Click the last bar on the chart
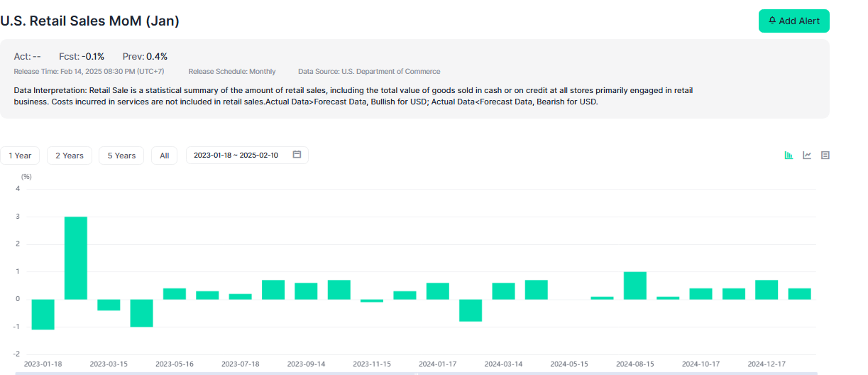This screenshot has height=375, width=868. pyautogui.click(x=799, y=294)
